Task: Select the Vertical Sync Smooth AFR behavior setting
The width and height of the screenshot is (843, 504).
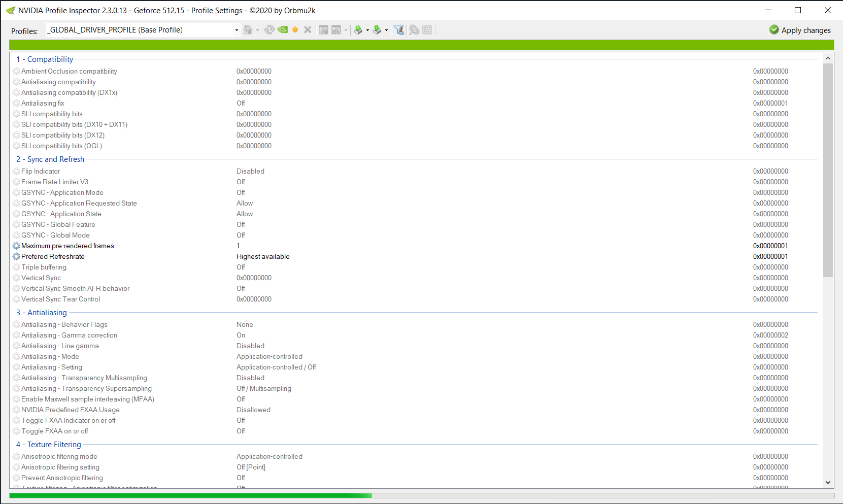Action: 75,288
